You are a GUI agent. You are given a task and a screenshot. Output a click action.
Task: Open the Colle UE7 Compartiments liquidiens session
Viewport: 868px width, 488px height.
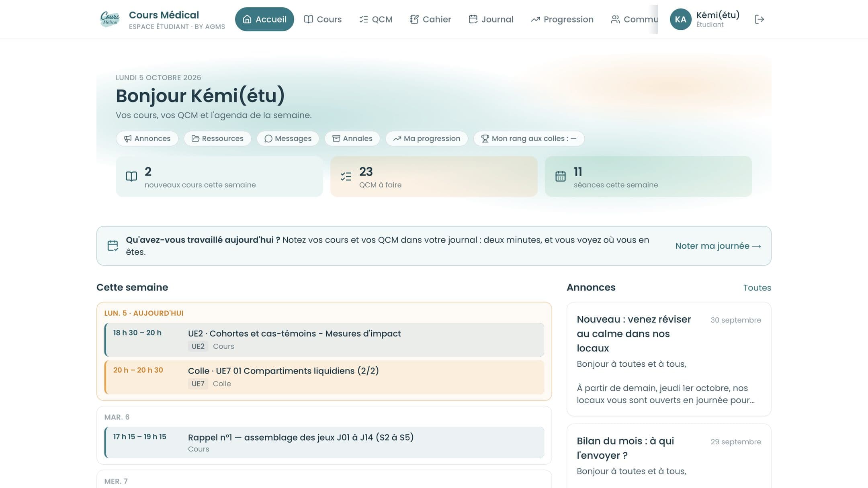pos(324,377)
